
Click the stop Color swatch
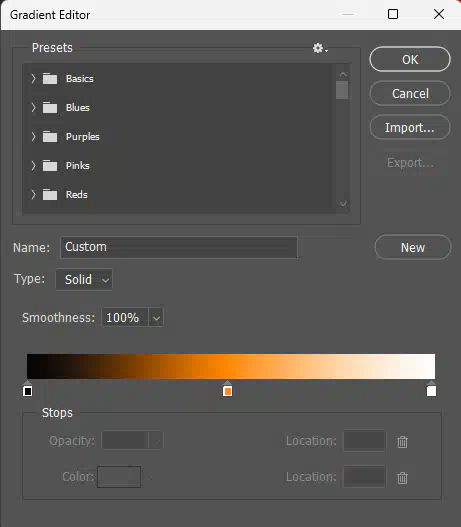(x=119, y=477)
